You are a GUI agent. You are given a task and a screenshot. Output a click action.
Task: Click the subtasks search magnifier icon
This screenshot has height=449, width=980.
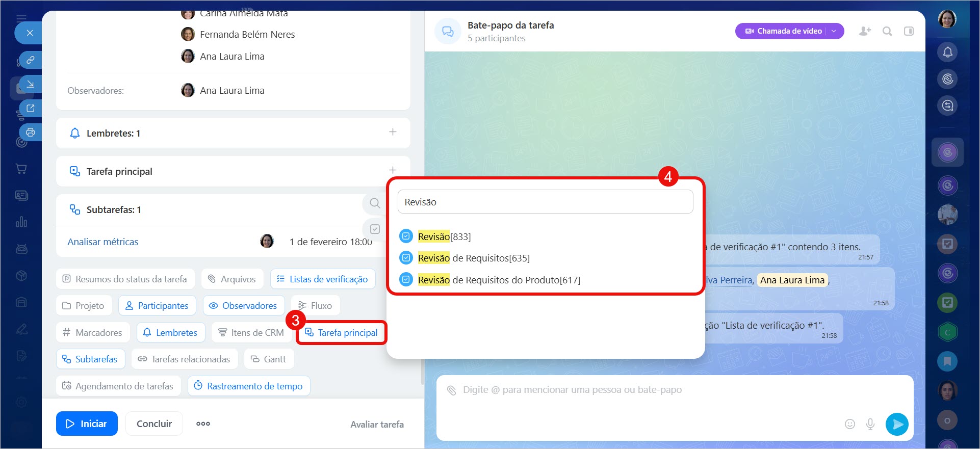(x=375, y=203)
